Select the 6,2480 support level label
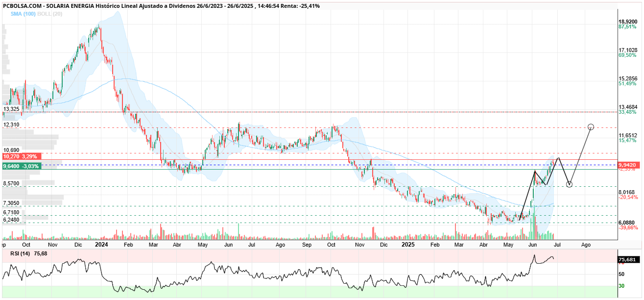 click(11, 220)
